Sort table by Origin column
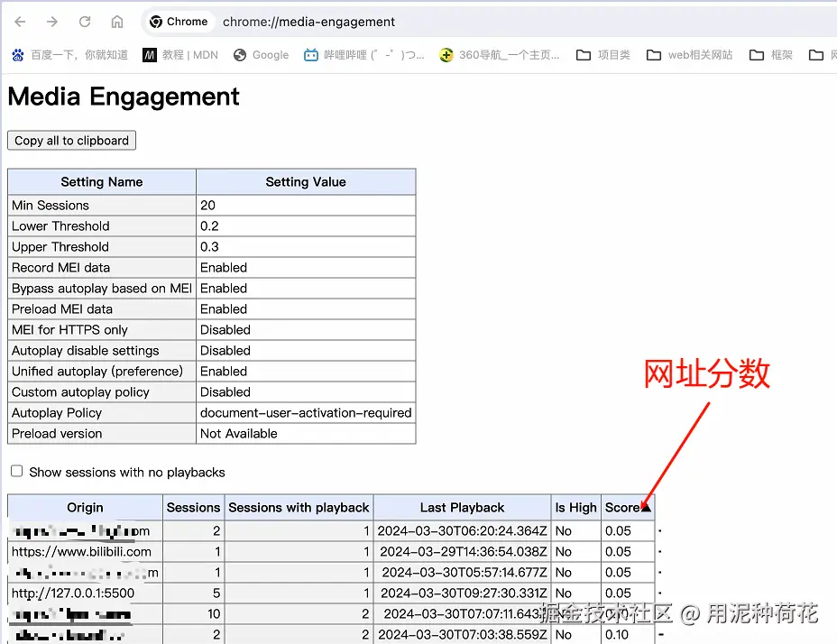This screenshot has width=837, height=644. (85, 507)
